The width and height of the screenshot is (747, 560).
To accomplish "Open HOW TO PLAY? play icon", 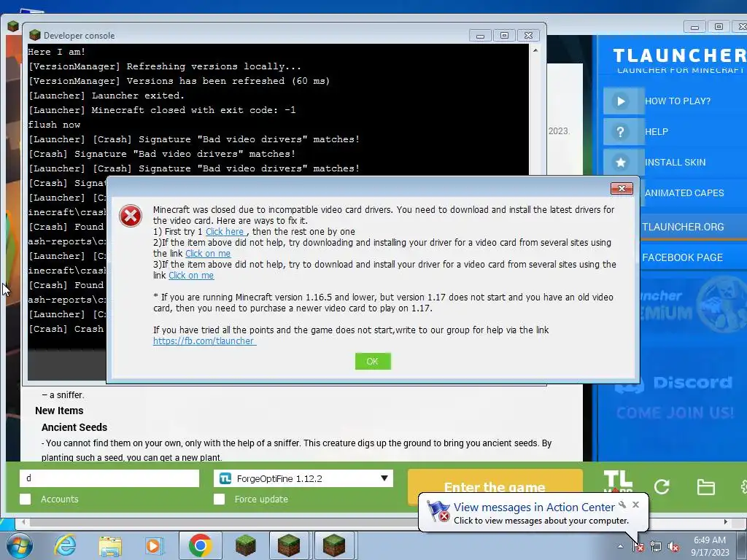I will (621, 101).
